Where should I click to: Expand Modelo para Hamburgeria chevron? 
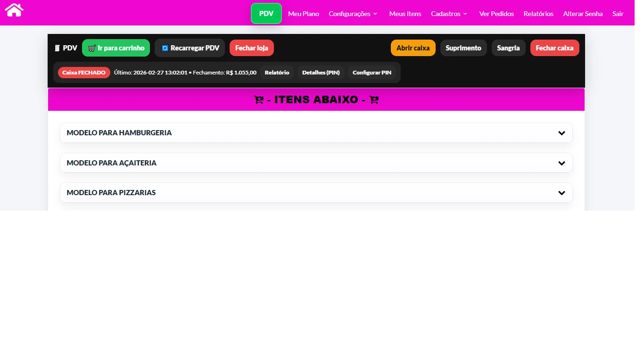coord(561,133)
